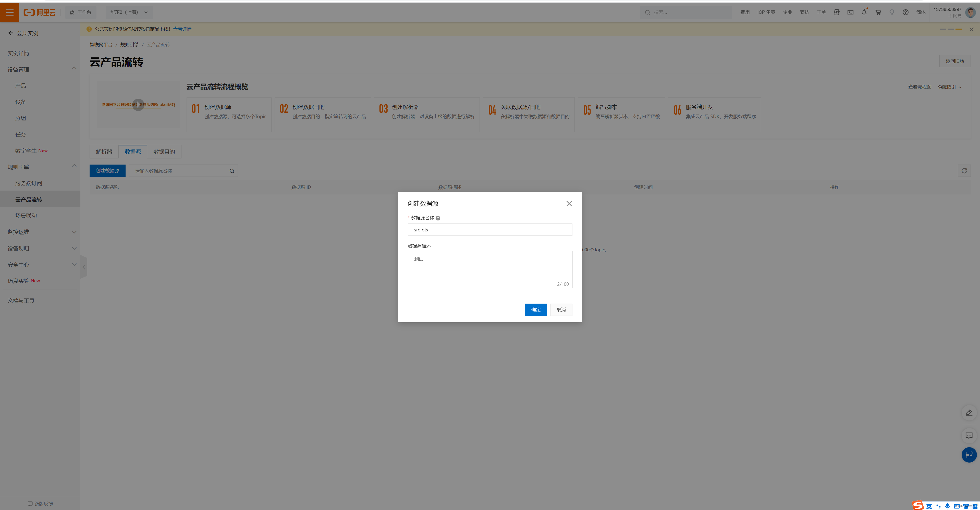Collapse the 设备管理 sidebar section
Screen dimensions: 980x510
coord(74,68)
